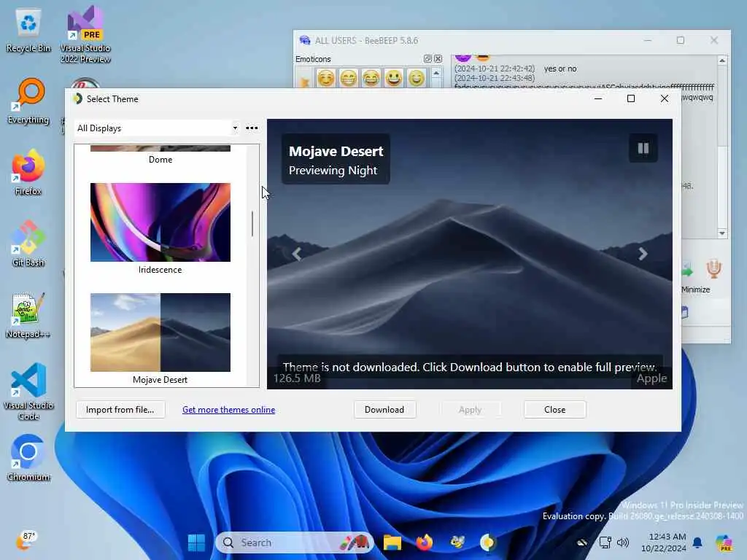Open Firefox from the taskbar
Viewport: 747px width, 560px height.
pos(424,542)
